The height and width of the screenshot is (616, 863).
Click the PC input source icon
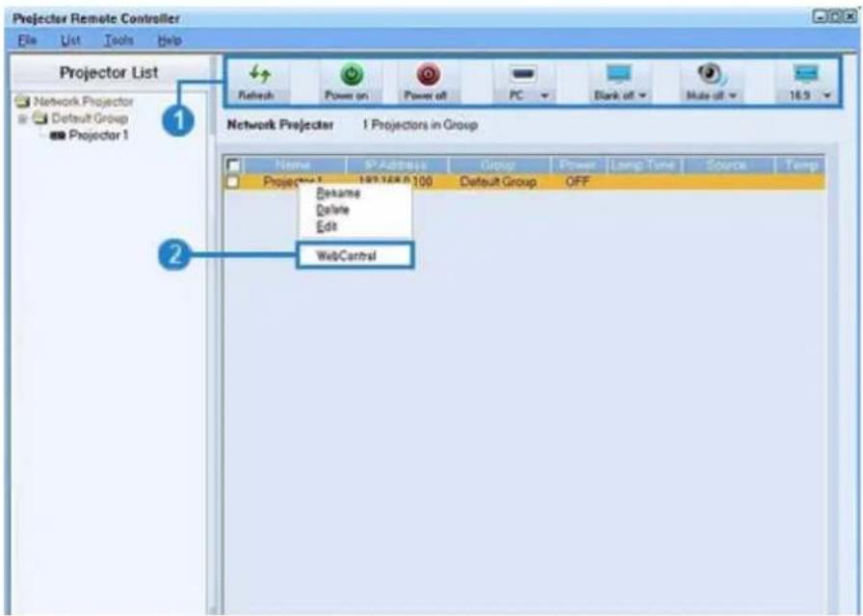click(523, 74)
